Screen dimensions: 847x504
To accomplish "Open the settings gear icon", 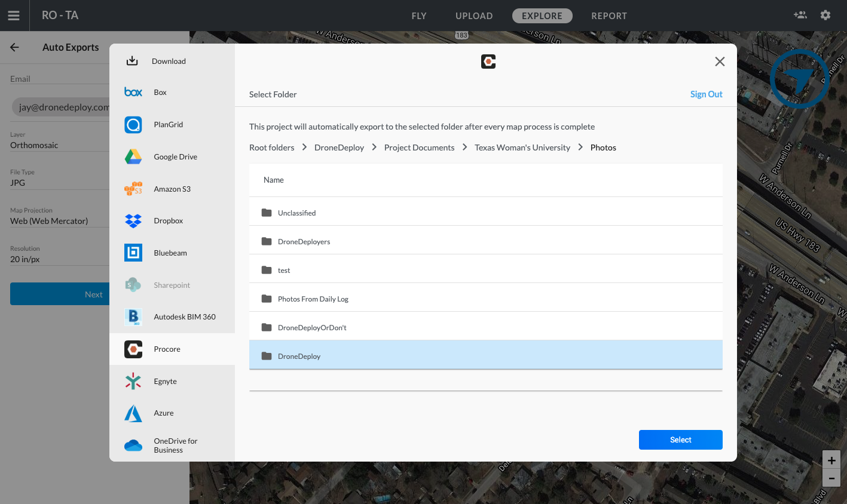I will coord(825,15).
